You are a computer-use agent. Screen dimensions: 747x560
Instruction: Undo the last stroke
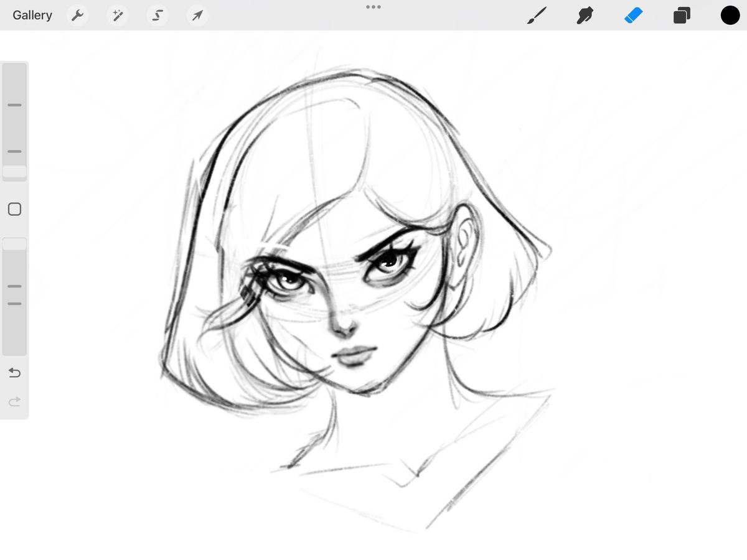coord(14,373)
